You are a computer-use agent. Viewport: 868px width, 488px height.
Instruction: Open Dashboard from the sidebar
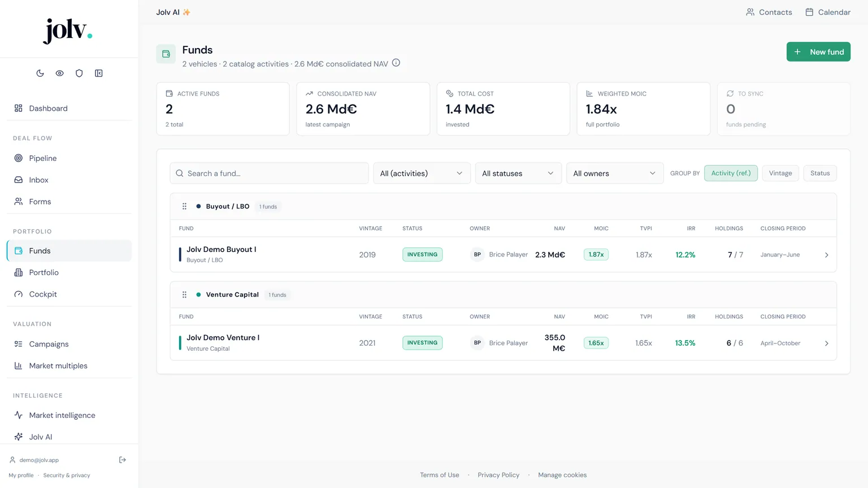pos(69,108)
